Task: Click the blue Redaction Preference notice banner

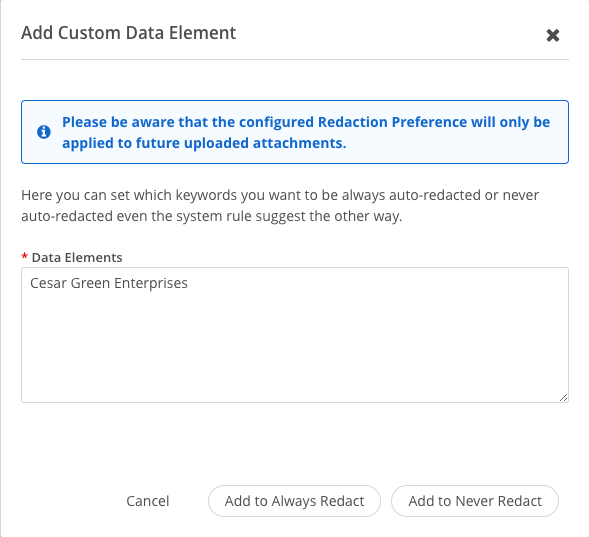Action: point(295,132)
